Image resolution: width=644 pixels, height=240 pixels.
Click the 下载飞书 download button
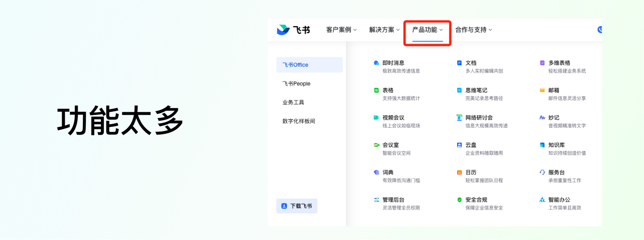tap(297, 206)
